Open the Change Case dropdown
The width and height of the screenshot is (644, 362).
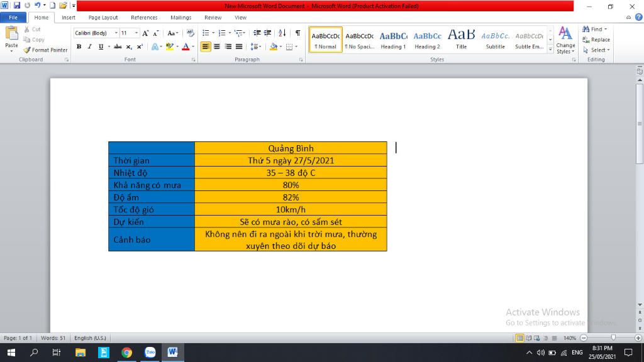tap(172, 33)
